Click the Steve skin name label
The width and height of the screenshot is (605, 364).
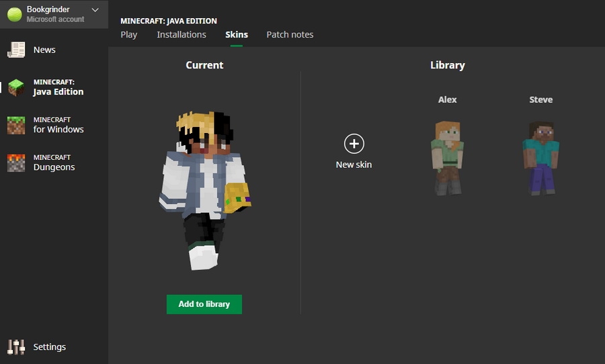(541, 99)
